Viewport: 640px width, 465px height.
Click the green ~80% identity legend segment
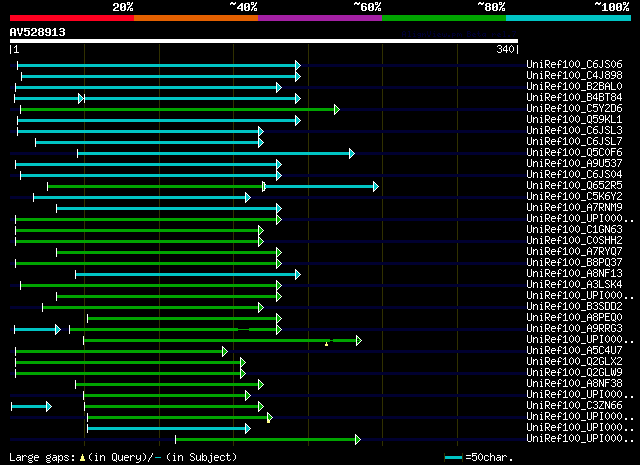[444, 18]
